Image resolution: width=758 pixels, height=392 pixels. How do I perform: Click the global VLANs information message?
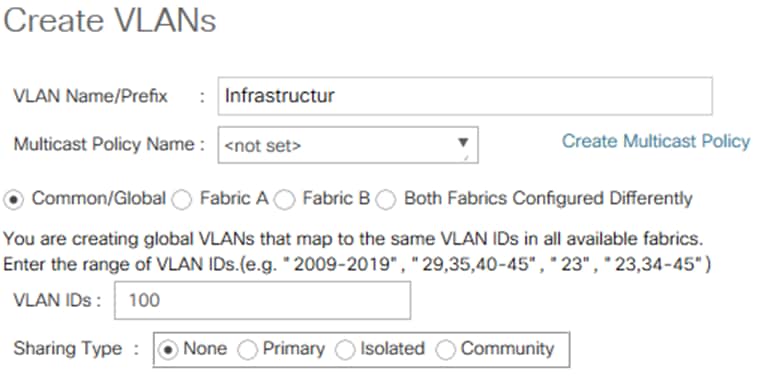pyautogui.click(x=353, y=239)
